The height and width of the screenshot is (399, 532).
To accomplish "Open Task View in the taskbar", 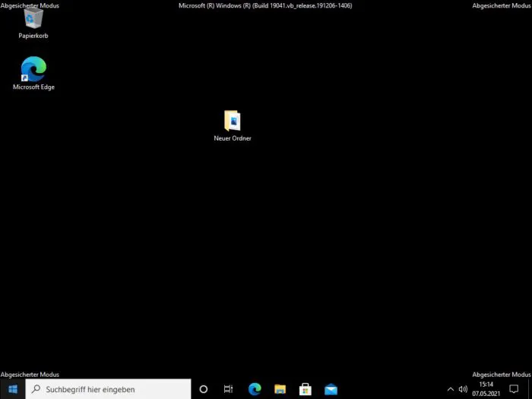I will (x=228, y=389).
